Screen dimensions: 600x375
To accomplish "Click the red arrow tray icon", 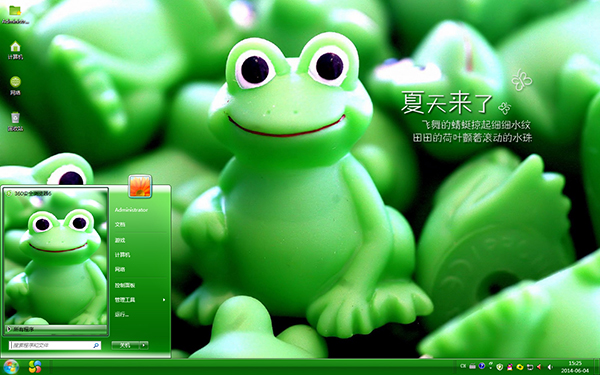I will click(539, 367).
